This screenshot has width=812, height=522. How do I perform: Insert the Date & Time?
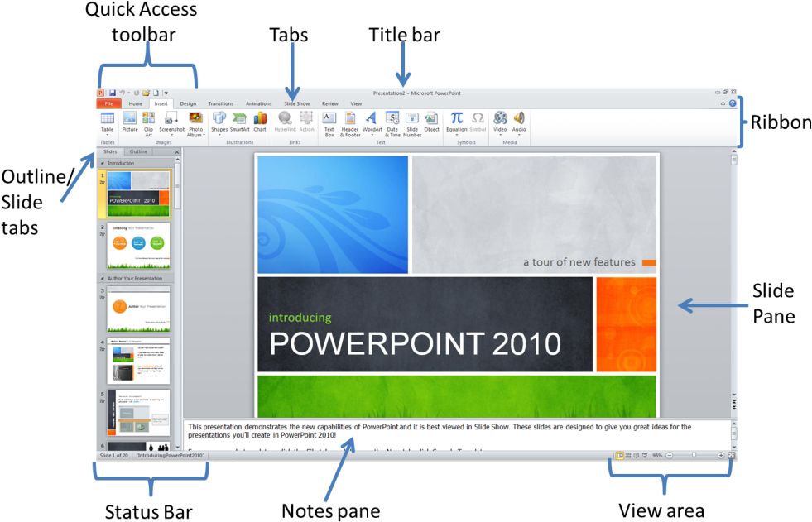tap(392, 124)
